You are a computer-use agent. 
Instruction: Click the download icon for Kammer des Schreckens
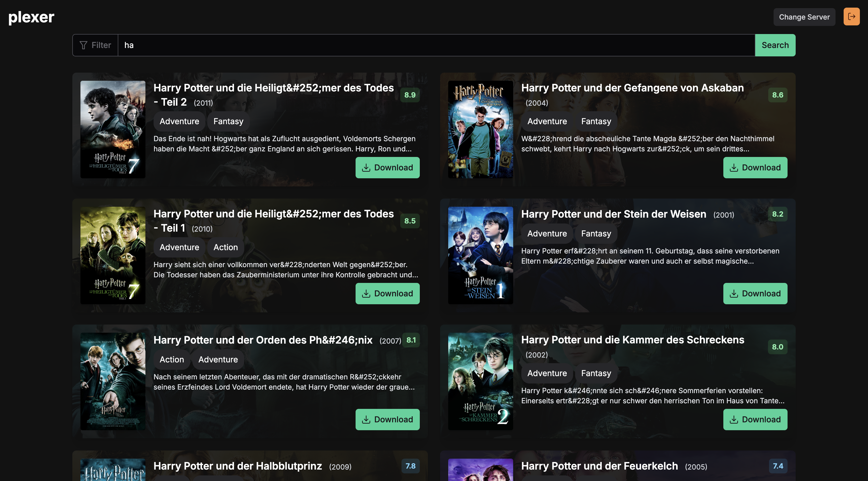point(734,419)
